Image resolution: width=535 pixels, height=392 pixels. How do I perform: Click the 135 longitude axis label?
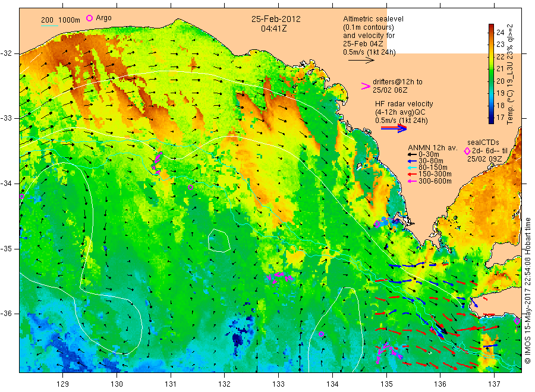(386, 384)
